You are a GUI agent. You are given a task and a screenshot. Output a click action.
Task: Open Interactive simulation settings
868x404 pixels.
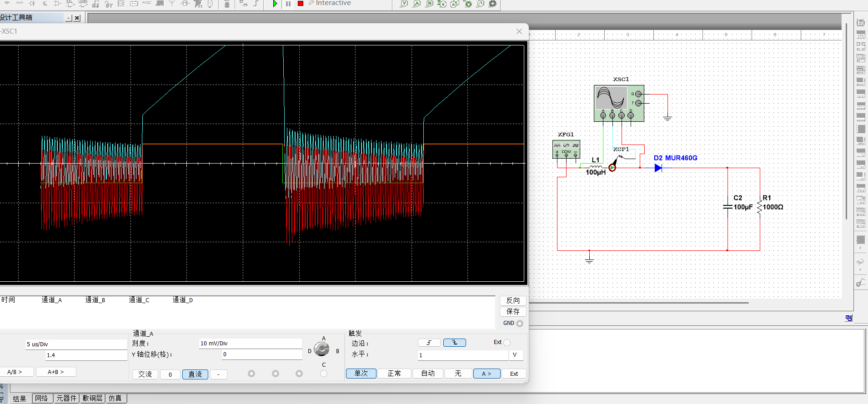click(x=330, y=3)
